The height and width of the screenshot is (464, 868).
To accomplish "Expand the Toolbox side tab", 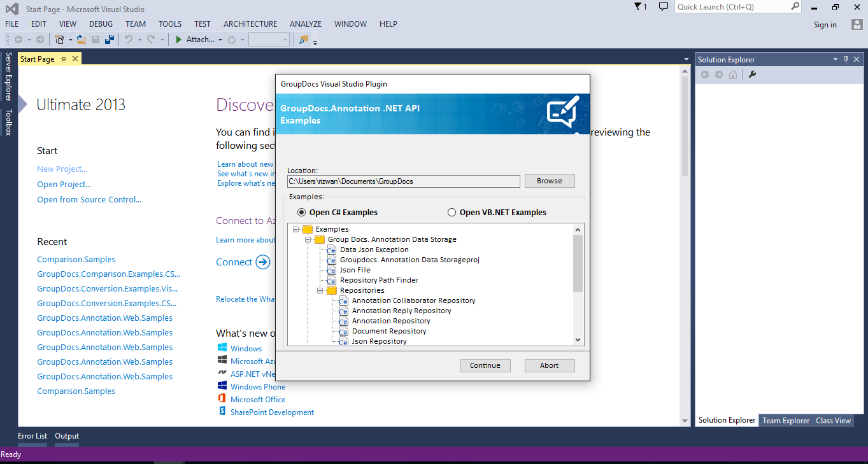I will [x=9, y=122].
